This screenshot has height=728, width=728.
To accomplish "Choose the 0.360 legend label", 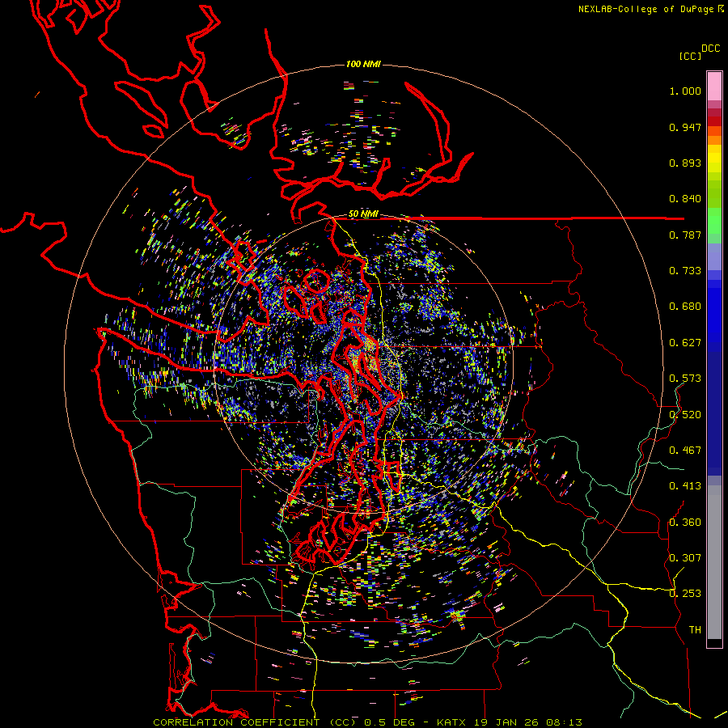I will tap(685, 523).
